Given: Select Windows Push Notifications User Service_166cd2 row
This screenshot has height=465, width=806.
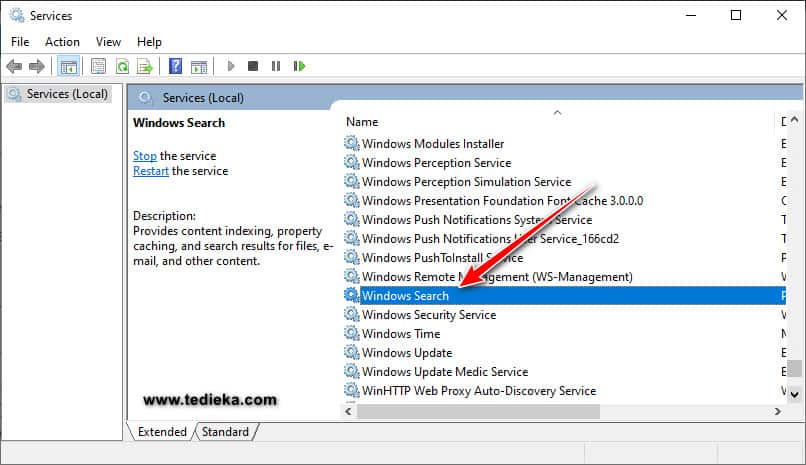Looking at the screenshot, I should pos(564,238).
